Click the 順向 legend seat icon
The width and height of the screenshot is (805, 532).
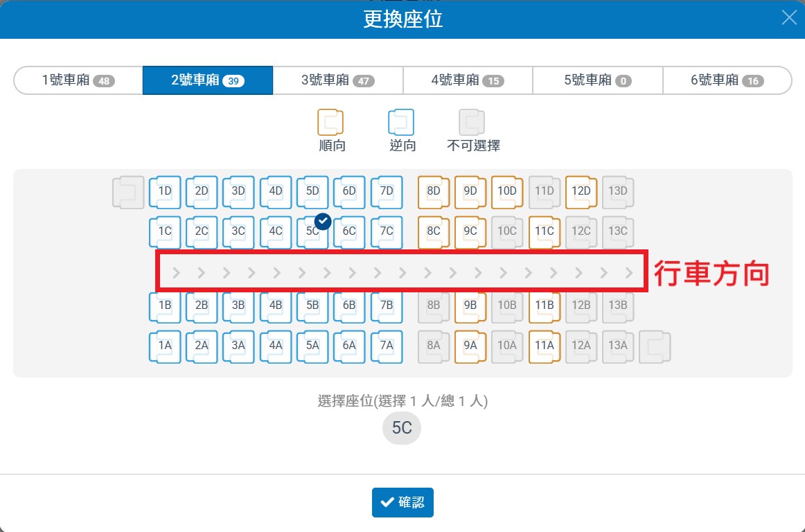[x=330, y=123]
